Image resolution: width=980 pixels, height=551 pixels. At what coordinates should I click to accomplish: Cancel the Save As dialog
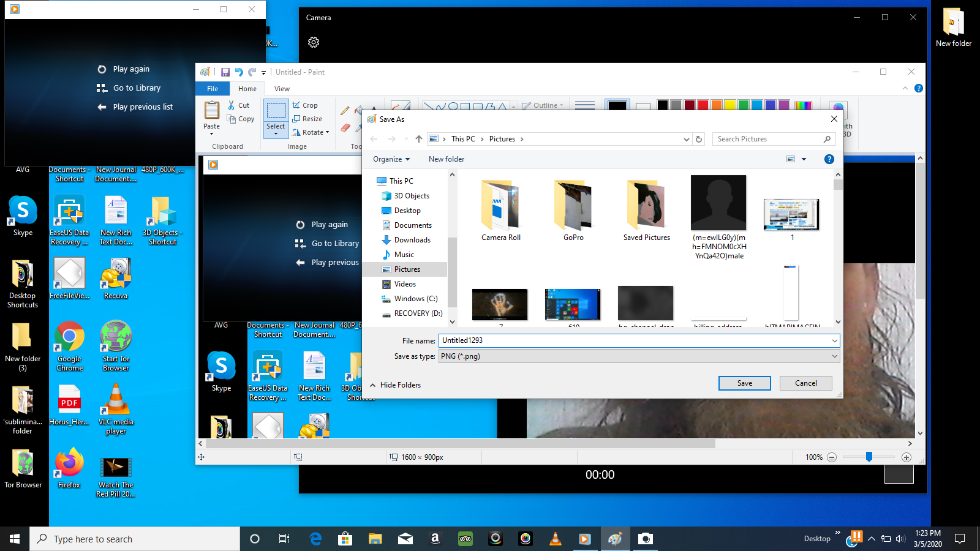click(806, 383)
